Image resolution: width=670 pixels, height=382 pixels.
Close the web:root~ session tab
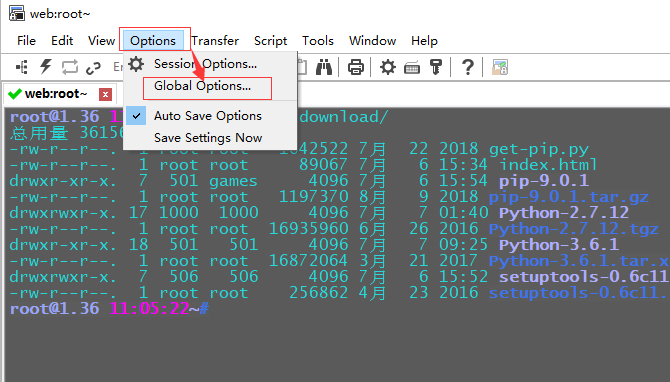click(105, 94)
